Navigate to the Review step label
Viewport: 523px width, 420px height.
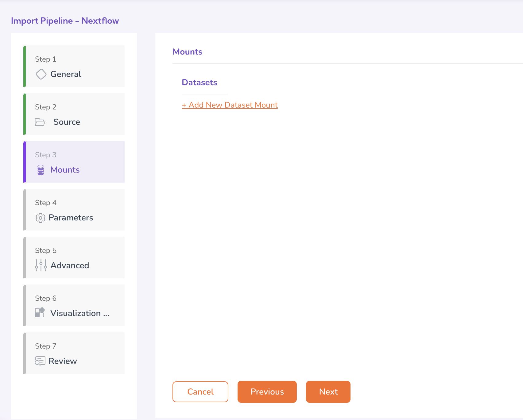point(63,361)
